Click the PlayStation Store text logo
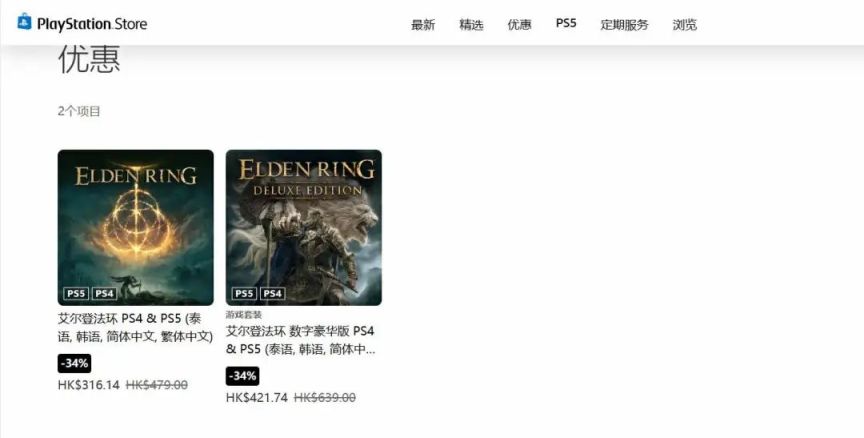The height and width of the screenshot is (438, 864). (x=92, y=24)
